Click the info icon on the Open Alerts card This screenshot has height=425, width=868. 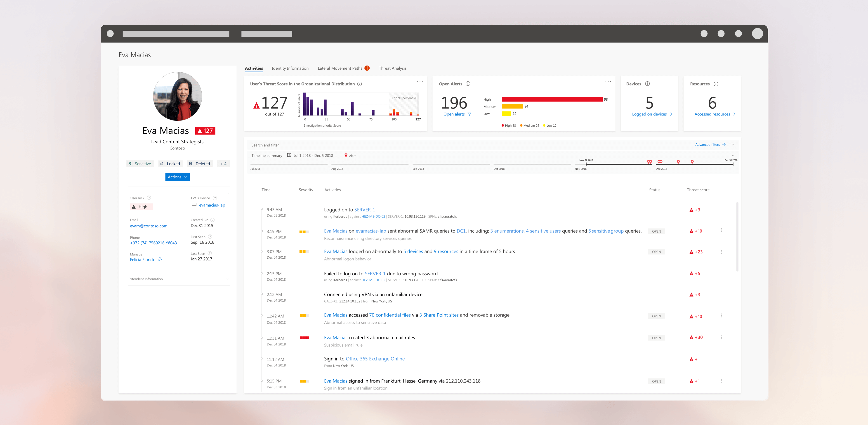point(468,84)
